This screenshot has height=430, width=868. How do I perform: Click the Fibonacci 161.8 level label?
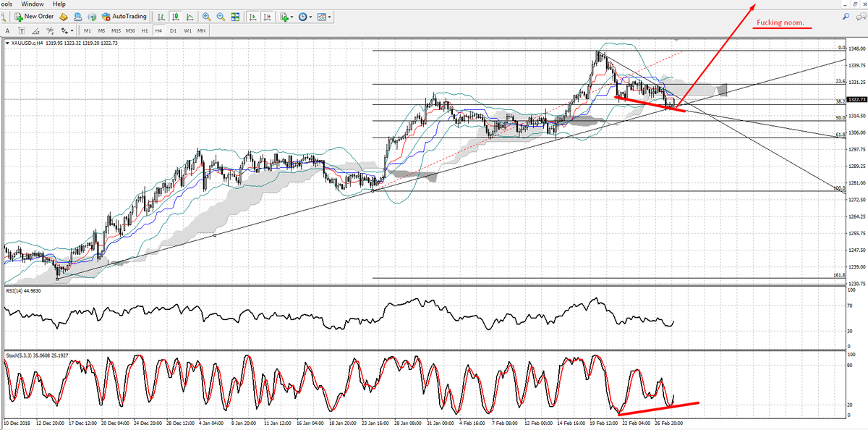coord(839,275)
